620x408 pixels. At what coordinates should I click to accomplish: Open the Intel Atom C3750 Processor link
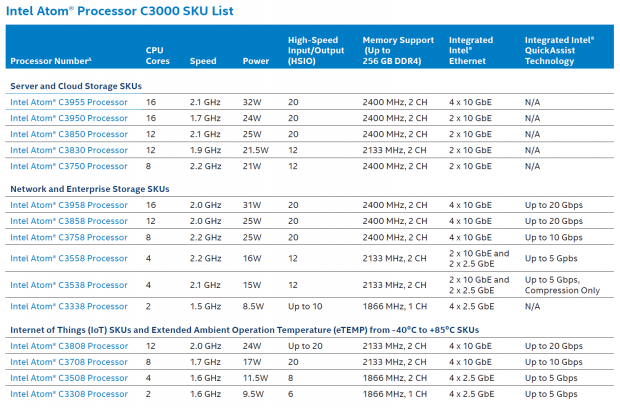click(x=69, y=166)
